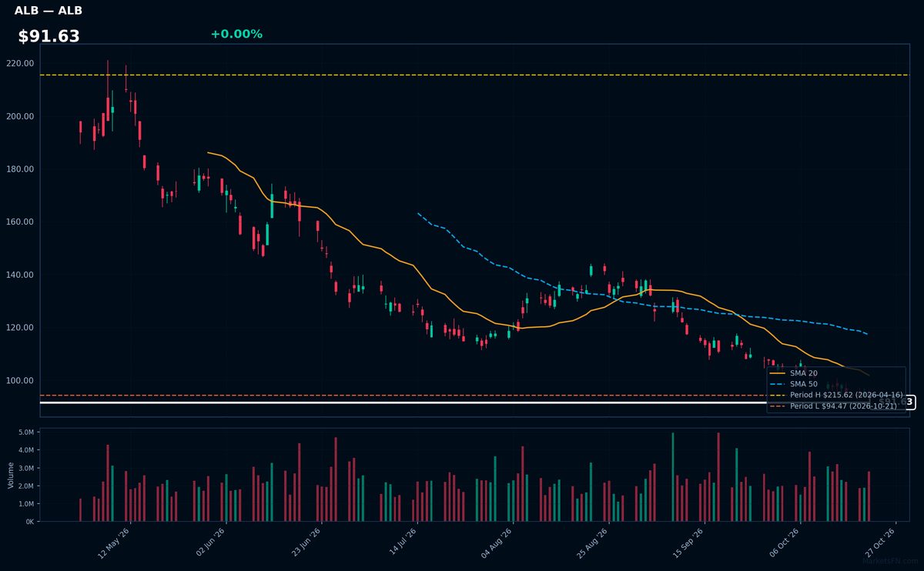Screen dimensions: 924x571
Task: Click the 02 Jun '26 date label
Action: click(209, 542)
